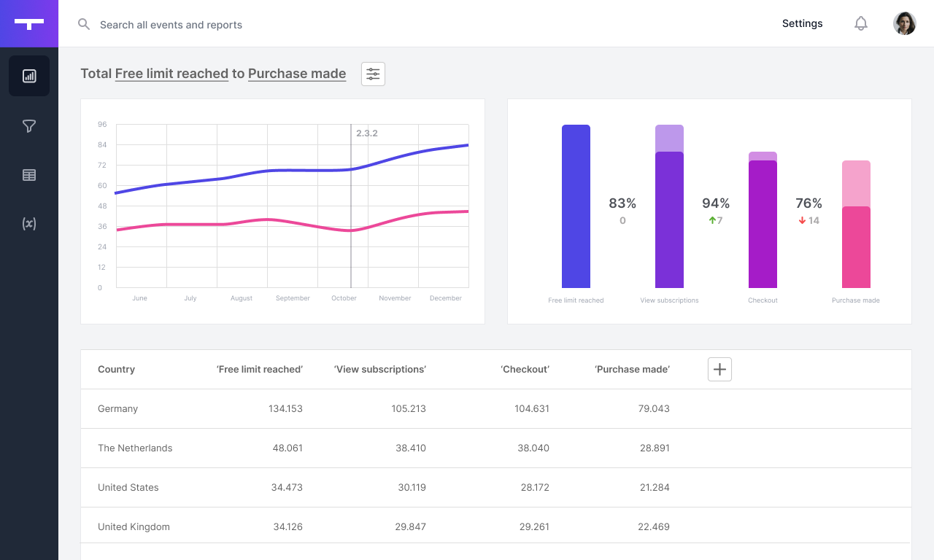Sort by 'Purchase made' column header
The width and height of the screenshot is (934, 560).
[633, 370]
